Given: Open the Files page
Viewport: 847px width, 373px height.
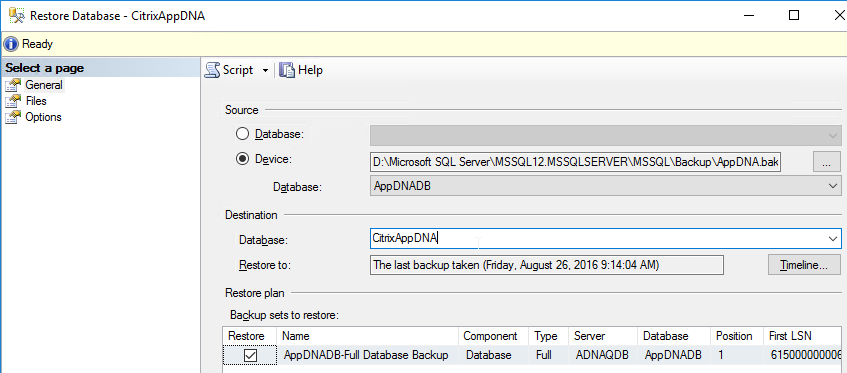Looking at the screenshot, I should (36, 101).
